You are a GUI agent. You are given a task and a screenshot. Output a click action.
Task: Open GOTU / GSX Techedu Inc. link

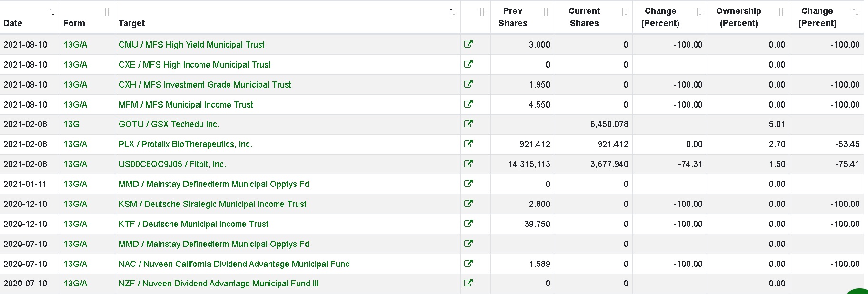tap(169, 124)
